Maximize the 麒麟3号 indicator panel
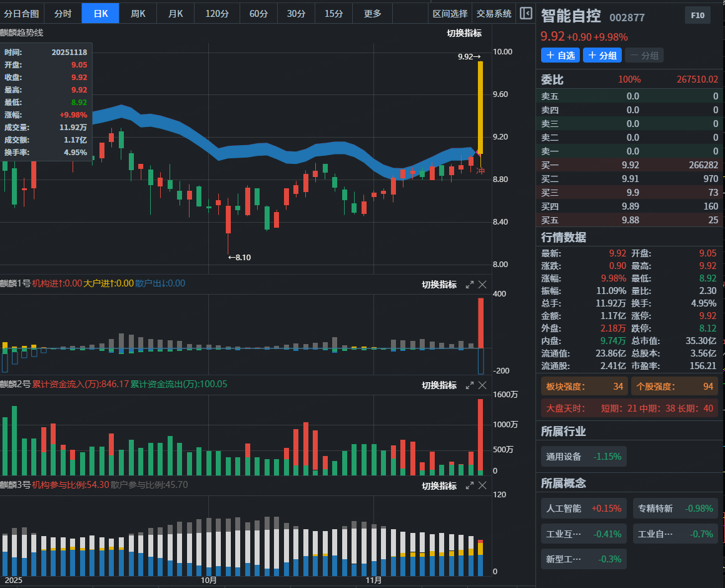Image resolution: width=725 pixels, height=588 pixels. pyautogui.click(x=470, y=486)
